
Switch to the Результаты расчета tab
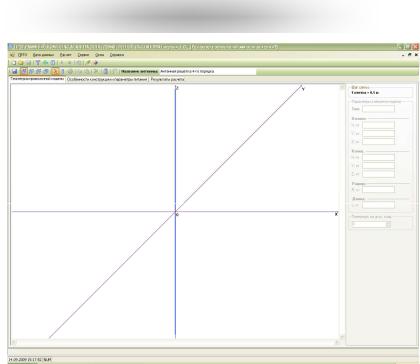(167, 80)
